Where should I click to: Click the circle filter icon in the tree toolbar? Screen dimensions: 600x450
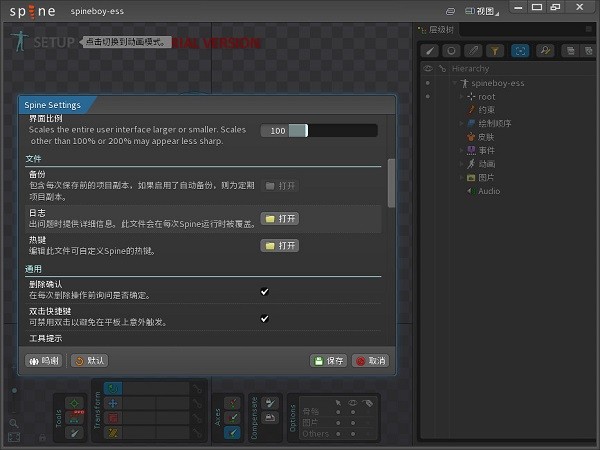click(452, 50)
